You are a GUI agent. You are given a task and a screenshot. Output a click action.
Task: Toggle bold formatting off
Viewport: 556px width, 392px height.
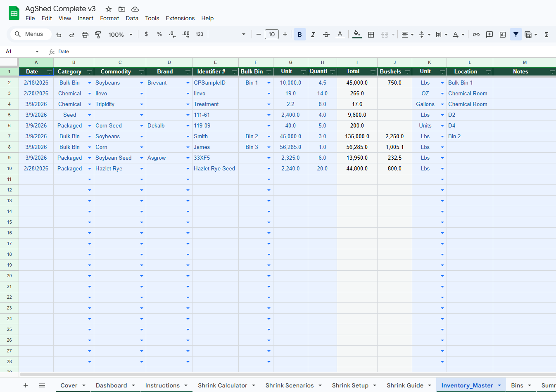299,34
